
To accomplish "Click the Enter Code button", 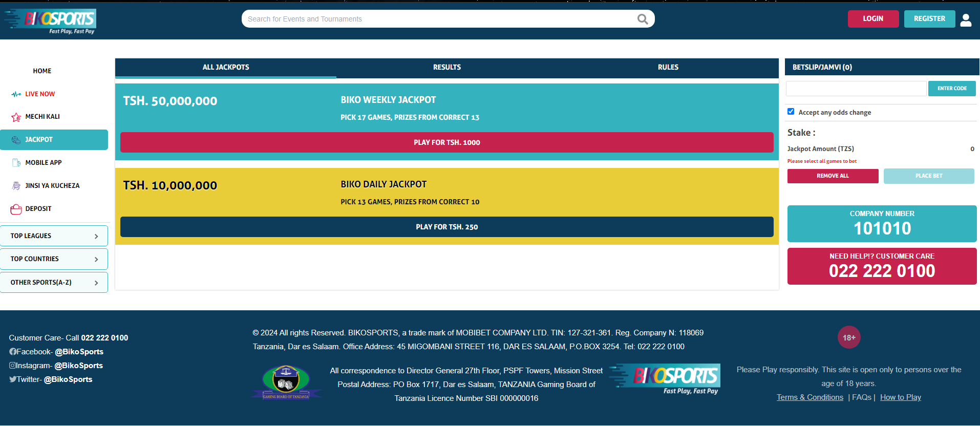I will (x=952, y=89).
